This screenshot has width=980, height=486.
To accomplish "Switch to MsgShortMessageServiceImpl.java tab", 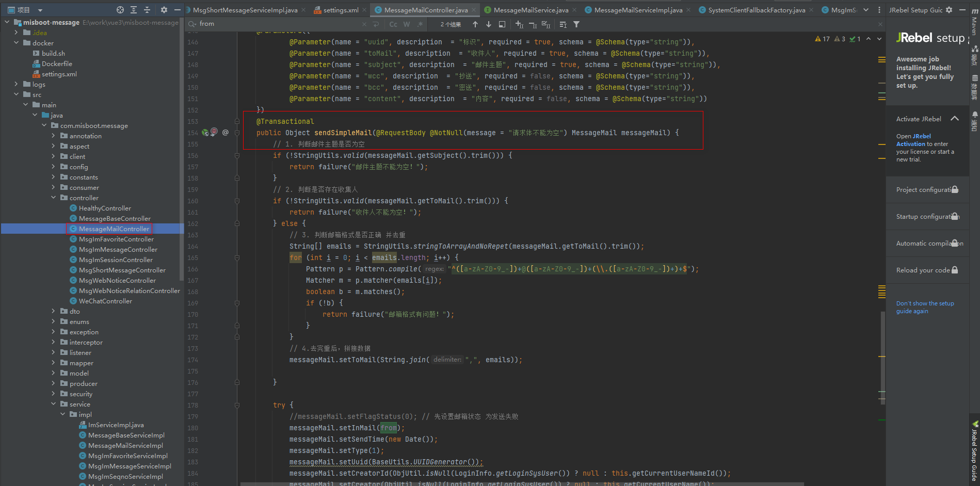I will [x=245, y=10].
